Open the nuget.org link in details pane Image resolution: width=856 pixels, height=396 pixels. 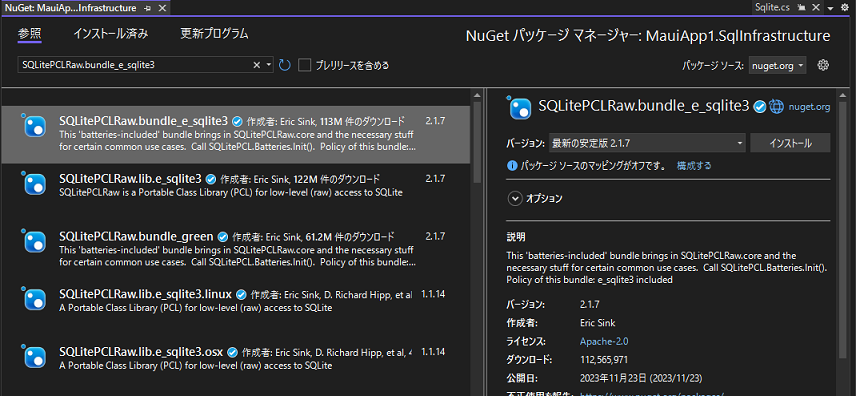click(809, 108)
